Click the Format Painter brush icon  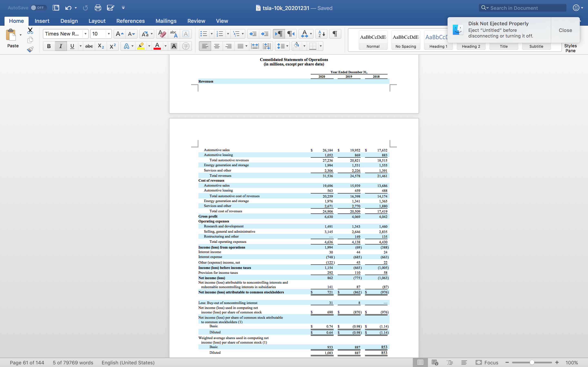30,49
